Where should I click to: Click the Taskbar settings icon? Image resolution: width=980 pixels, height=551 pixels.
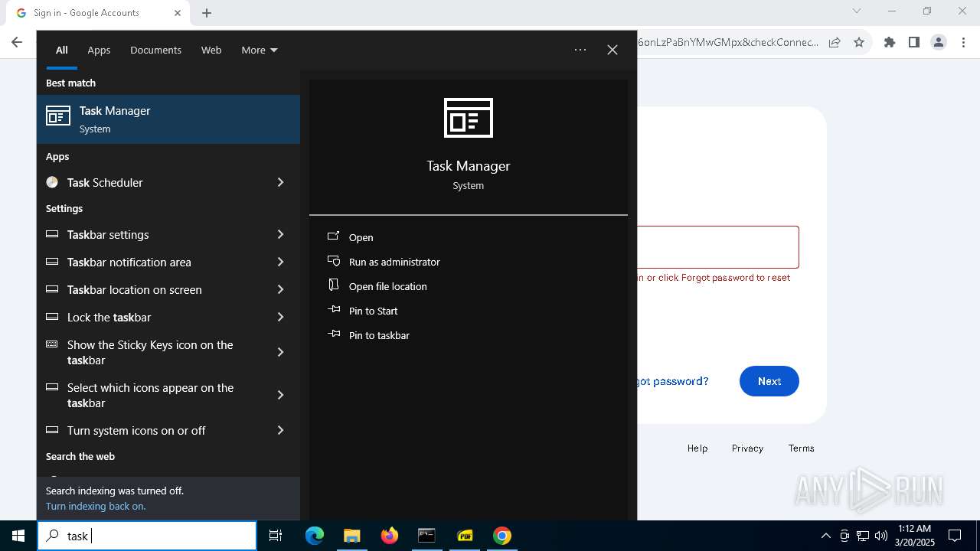pos(52,234)
